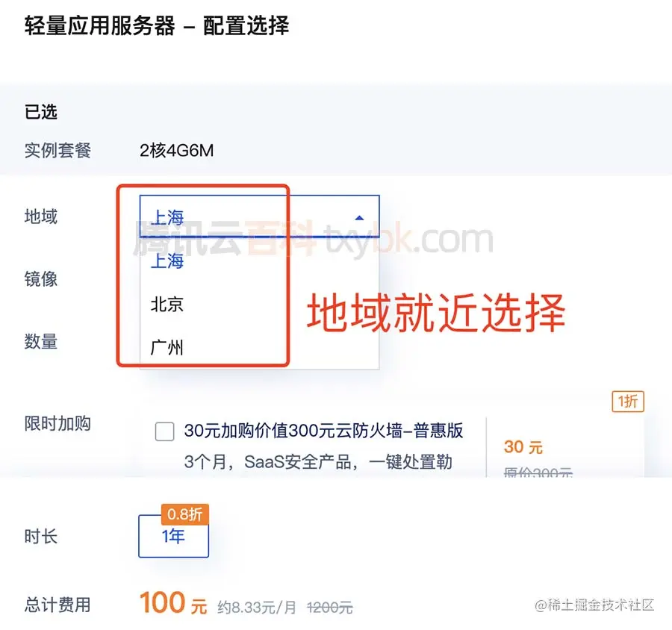Click the 镜像 configuration label
Image resolution: width=672 pixels, height=630 pixels.
[40, 279]
